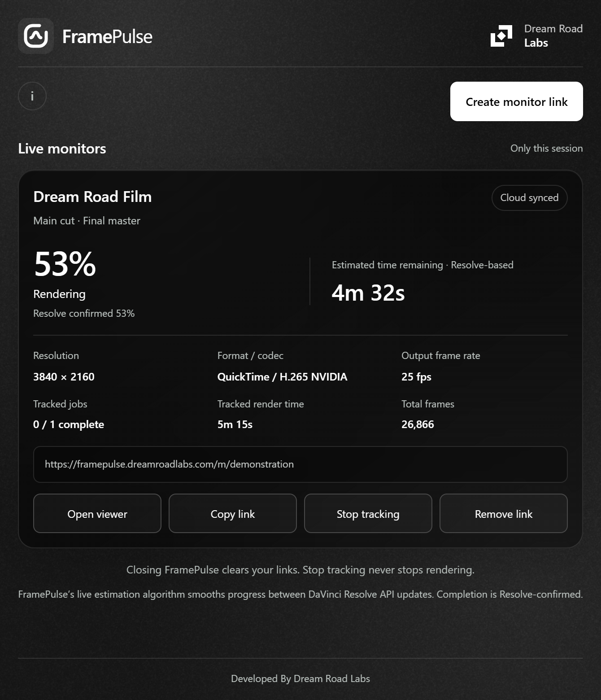This screenshot has width=601, height=700.
Task: Click the monitor URL field
Action: click(300, 464)
